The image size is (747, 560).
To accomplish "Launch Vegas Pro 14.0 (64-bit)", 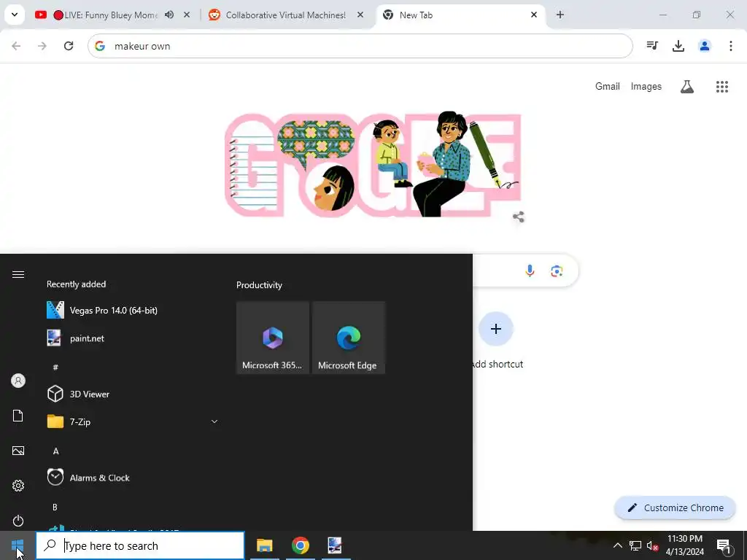I will click(x=133, y=311).
